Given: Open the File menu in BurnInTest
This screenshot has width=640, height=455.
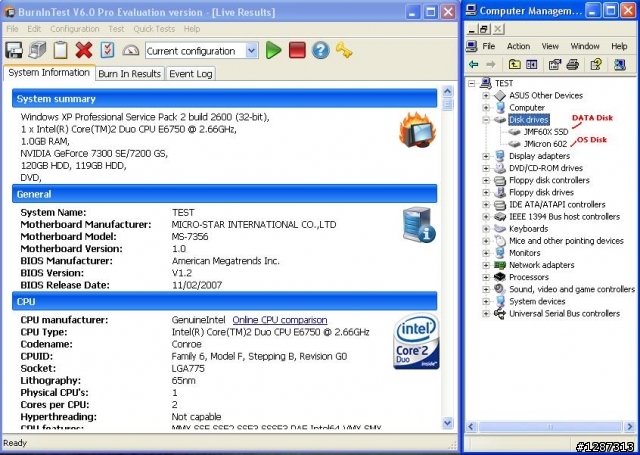Looking at the screenshot, I should (x=12, y=29).
